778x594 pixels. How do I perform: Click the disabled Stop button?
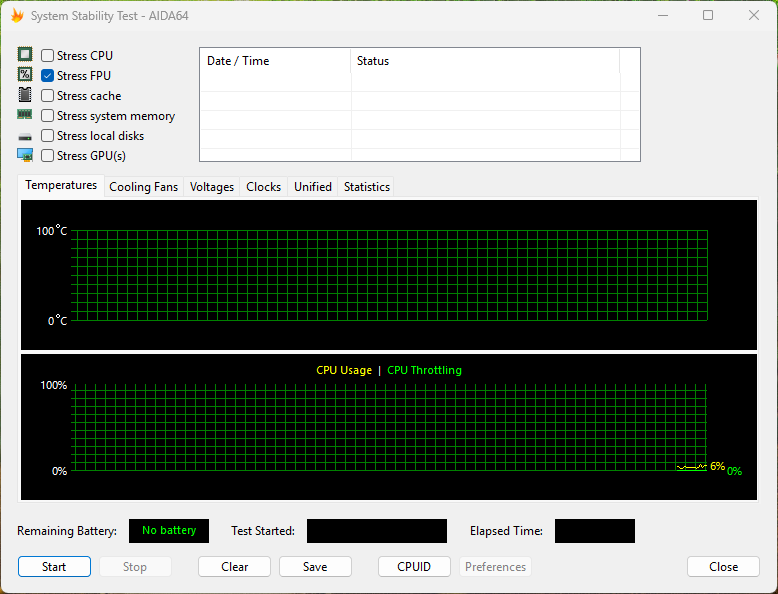coord(135,567)
